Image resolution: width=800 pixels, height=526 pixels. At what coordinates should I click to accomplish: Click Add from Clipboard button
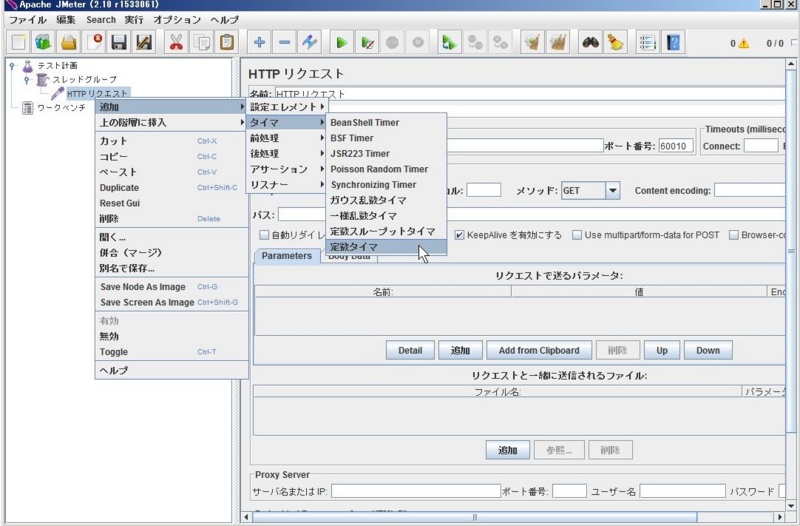coord(539,350)
